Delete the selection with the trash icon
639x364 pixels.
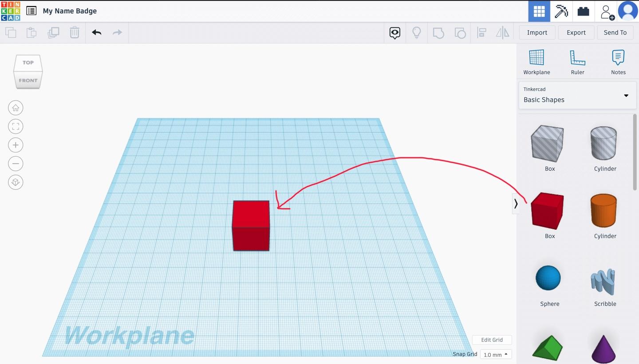pos(75,32)
